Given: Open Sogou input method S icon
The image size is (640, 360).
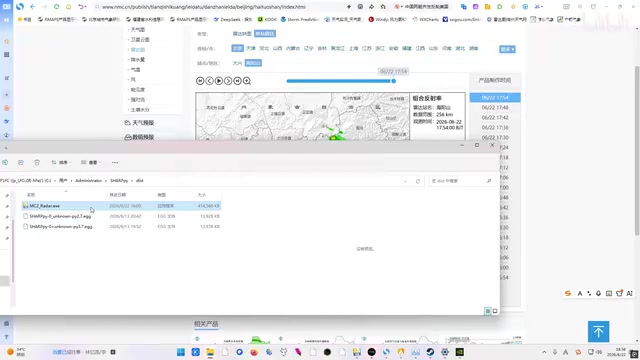Looking at the screenshot, I should click(x=568, y=293).
